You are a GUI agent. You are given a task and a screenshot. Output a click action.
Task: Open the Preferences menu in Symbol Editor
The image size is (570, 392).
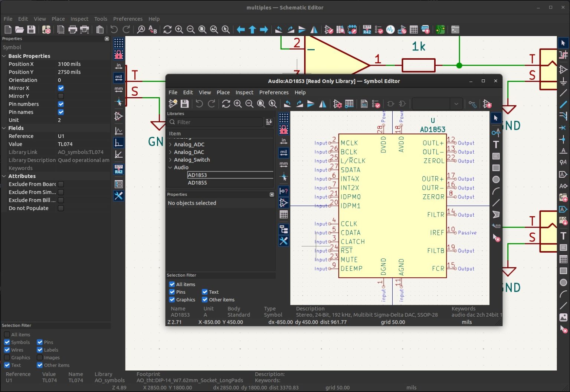(274, 92)
